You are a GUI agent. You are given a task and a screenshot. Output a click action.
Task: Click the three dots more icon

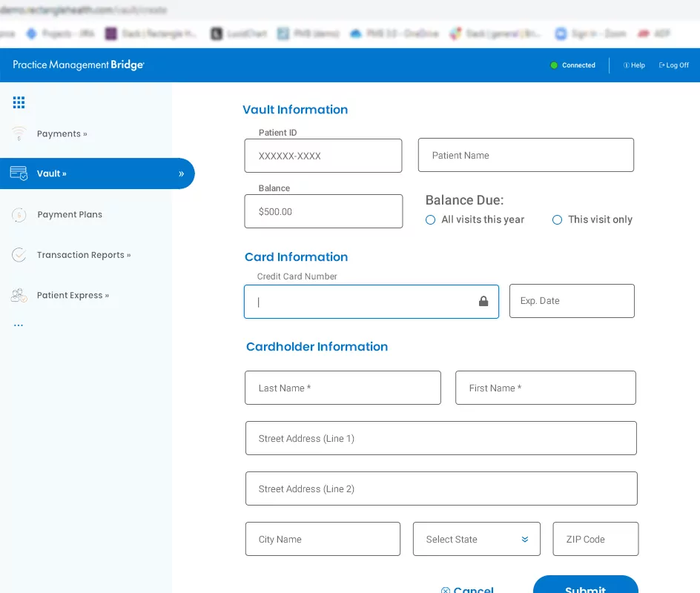pyautogui.click(x=19, y=325)
